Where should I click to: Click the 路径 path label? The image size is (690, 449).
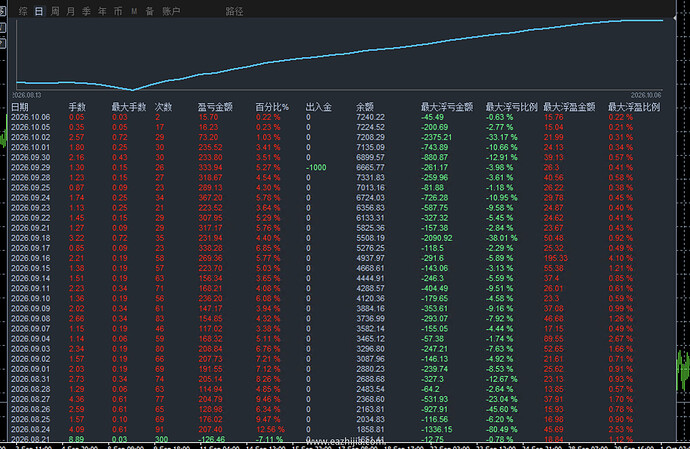coord(234,11)
